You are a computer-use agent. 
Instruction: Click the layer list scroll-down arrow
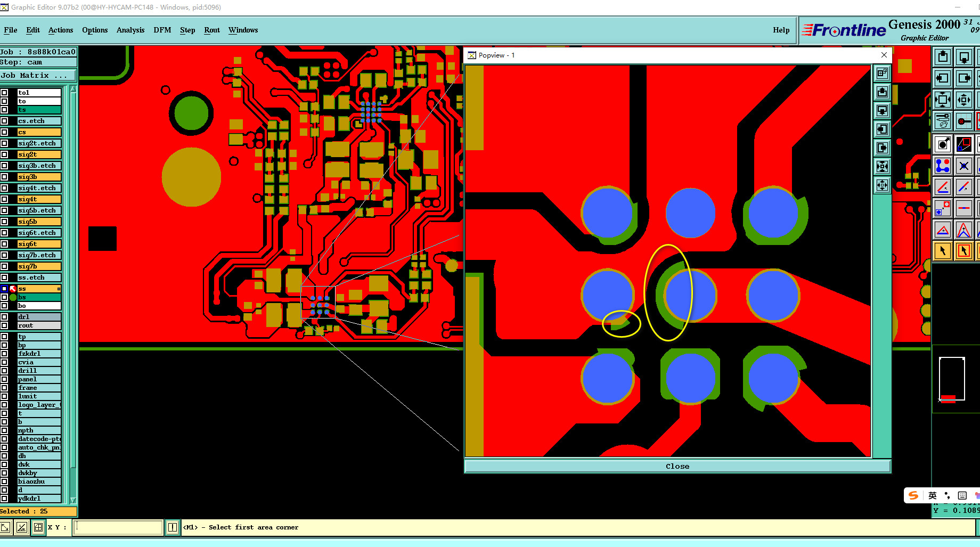coord(73,500)
